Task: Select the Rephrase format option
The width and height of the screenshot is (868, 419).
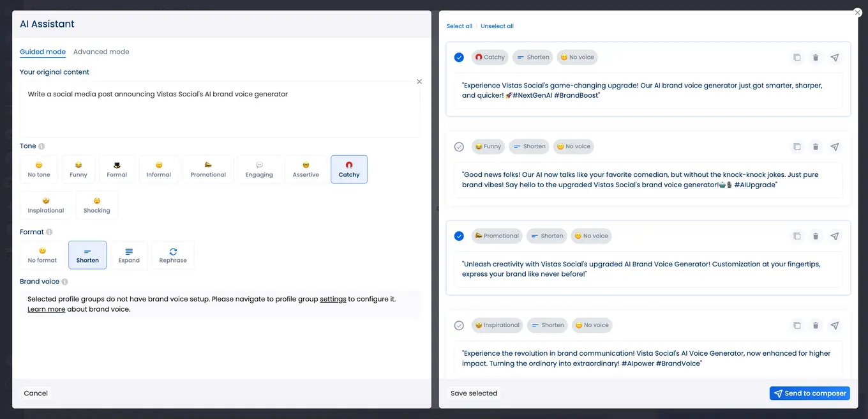Action: [173, 255]
